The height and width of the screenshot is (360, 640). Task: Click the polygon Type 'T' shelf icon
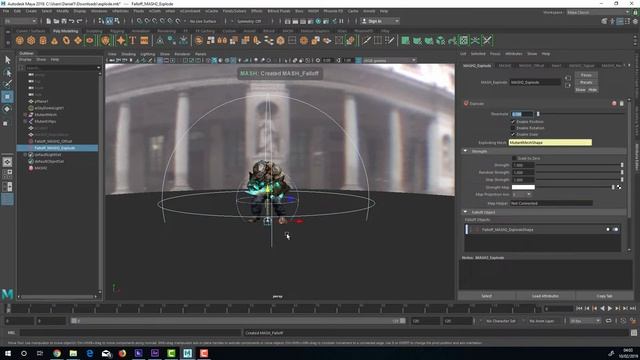(133, 40)
